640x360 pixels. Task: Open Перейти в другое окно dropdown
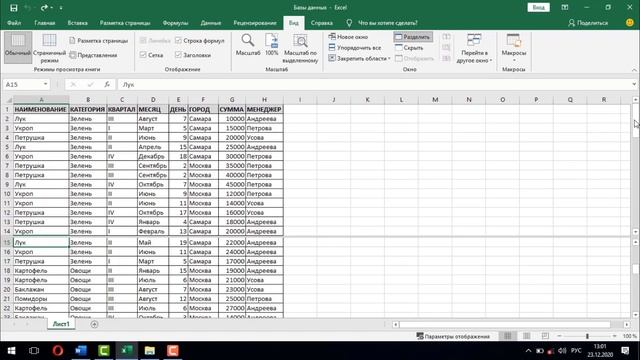click(x=474, y=48)
